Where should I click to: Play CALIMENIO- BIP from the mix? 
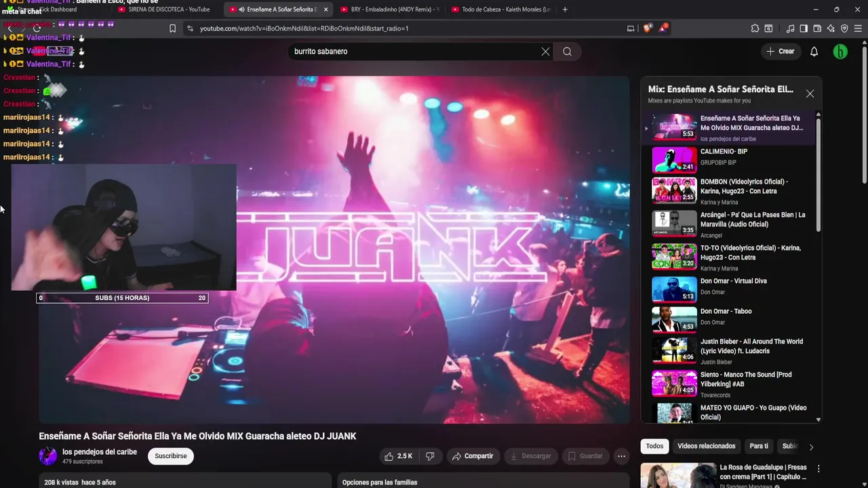729,160
